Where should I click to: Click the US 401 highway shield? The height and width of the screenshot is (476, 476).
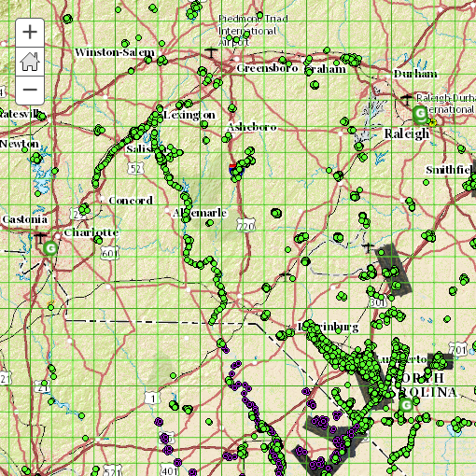click(169, 470)
